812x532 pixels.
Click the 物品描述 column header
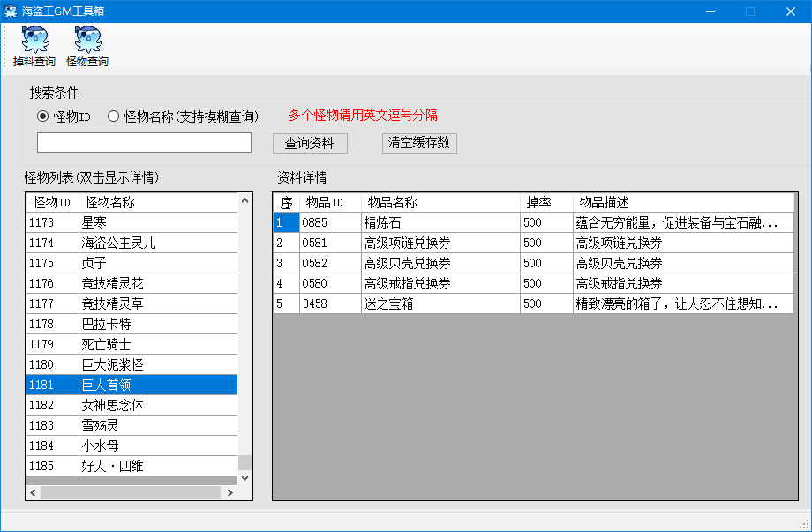(618, 201)
